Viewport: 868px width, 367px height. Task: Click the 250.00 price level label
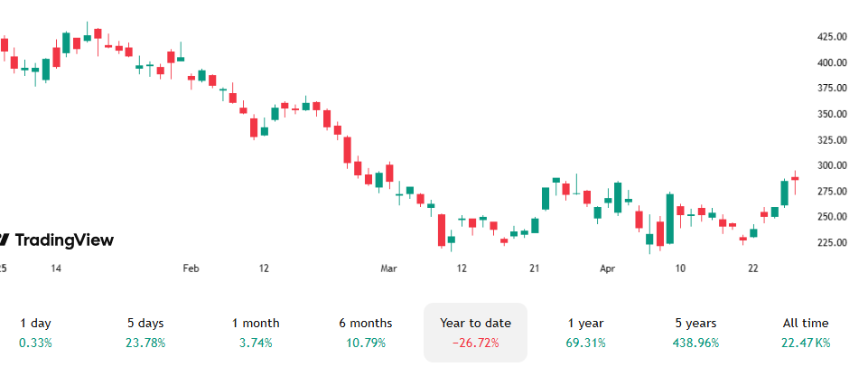(x=831, y=218)
